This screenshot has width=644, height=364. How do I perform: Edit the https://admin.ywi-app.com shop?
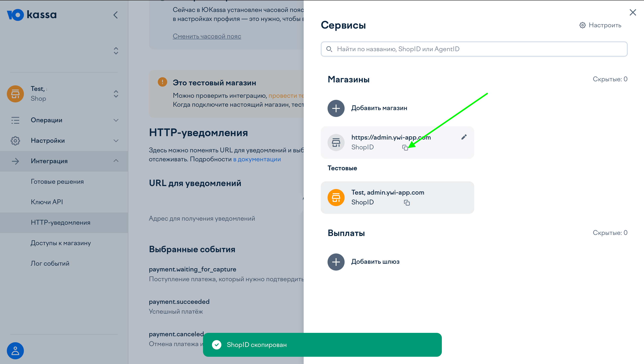[x=464, y=137]
